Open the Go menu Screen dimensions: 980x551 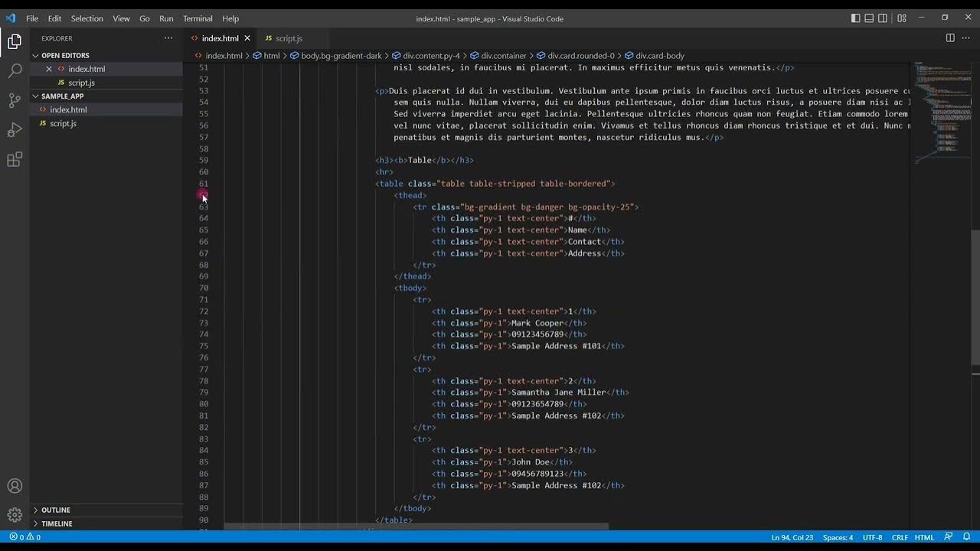145,18
